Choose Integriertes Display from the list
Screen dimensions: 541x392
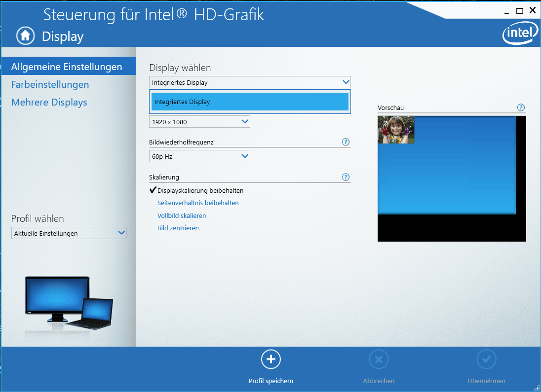coord(250,102)
